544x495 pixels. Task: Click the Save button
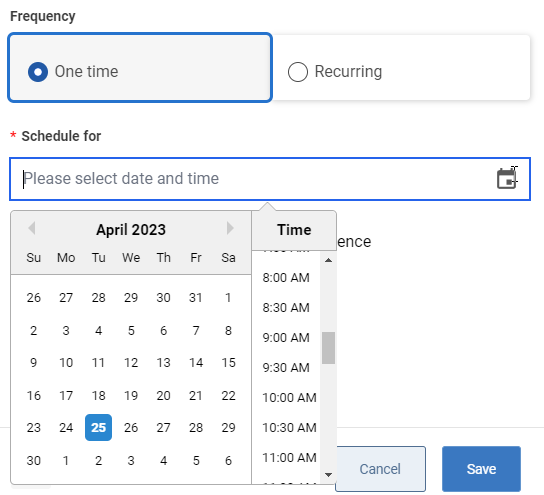coord(481,469)
